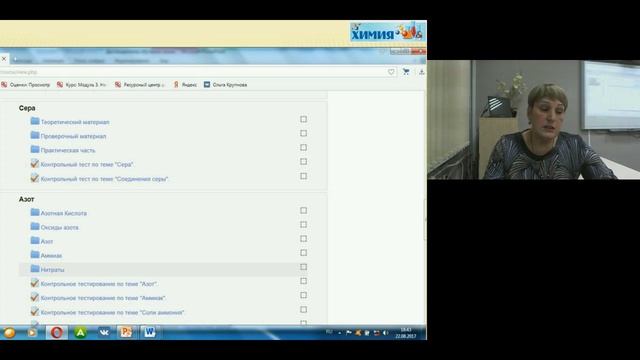640x360 pixels.
Task: Open the folder icon beside Нитраты
Action: (x=35, y=269)
